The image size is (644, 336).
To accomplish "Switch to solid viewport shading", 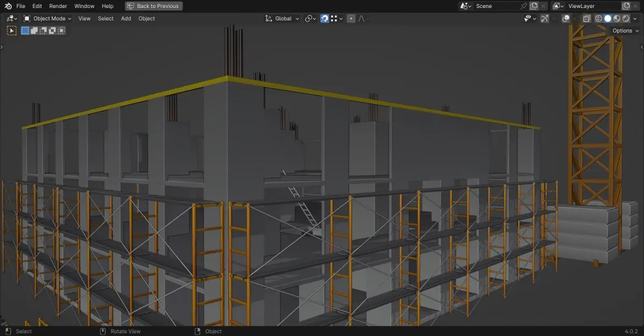I will click(x=608, y=18).
